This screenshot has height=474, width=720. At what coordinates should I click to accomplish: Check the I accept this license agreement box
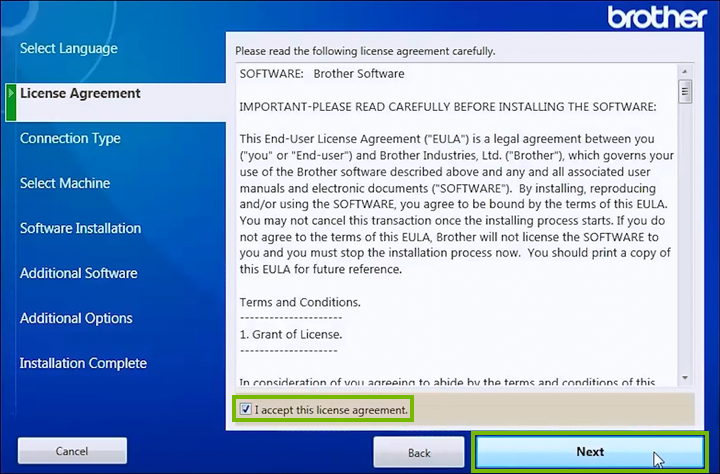(x=246, y=409)
